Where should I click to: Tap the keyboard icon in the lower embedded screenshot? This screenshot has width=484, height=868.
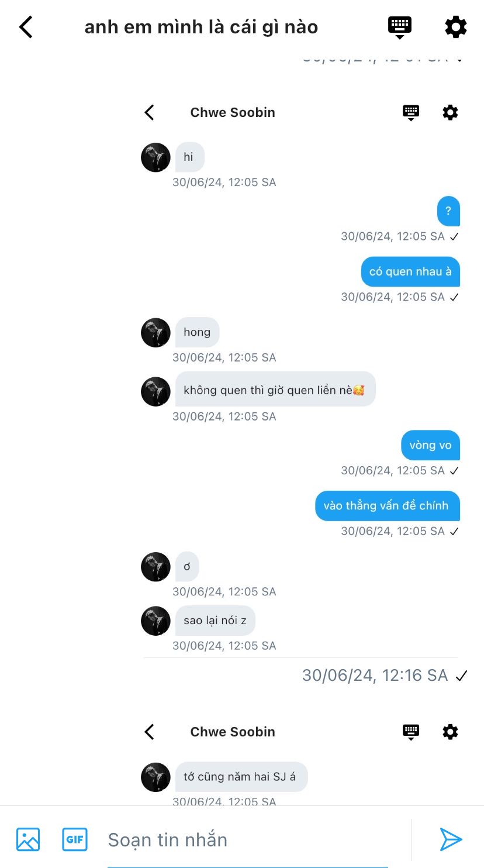point(411,732)
